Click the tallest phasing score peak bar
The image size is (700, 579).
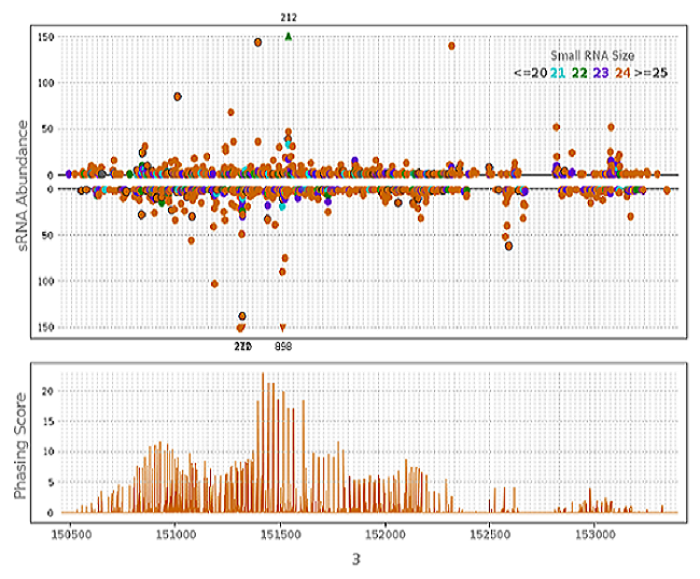tap(263, 442)
